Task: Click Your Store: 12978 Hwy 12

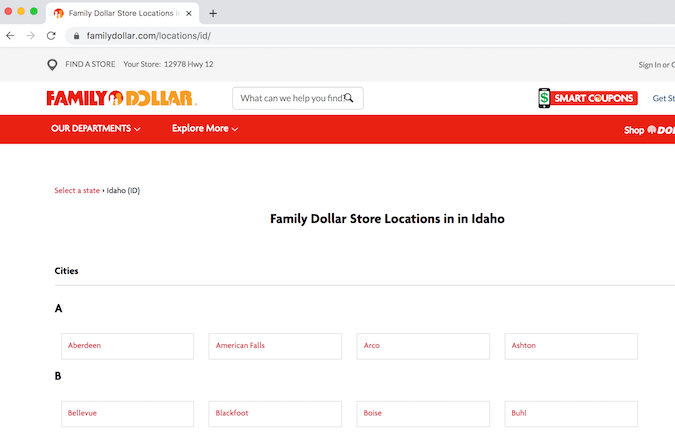Action: click(x=168, y=64)
